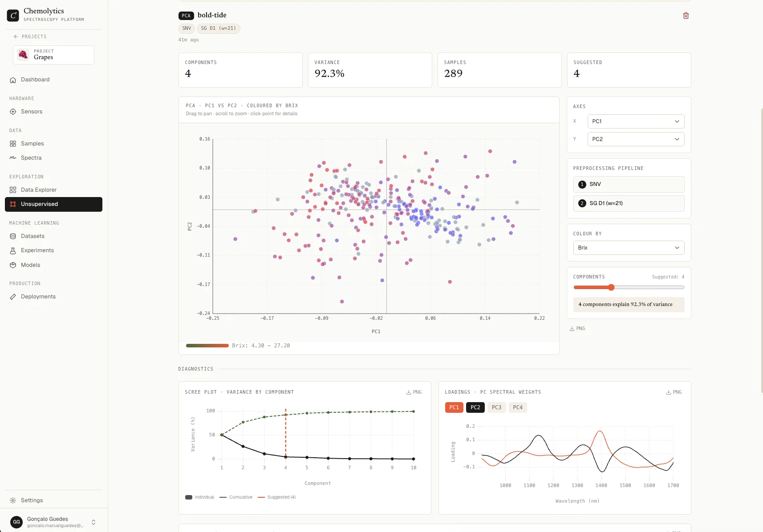This screenshot has height=532, width=763.
Task: Click the bold-tide analysis title
Action: click(x=212, y=15)
